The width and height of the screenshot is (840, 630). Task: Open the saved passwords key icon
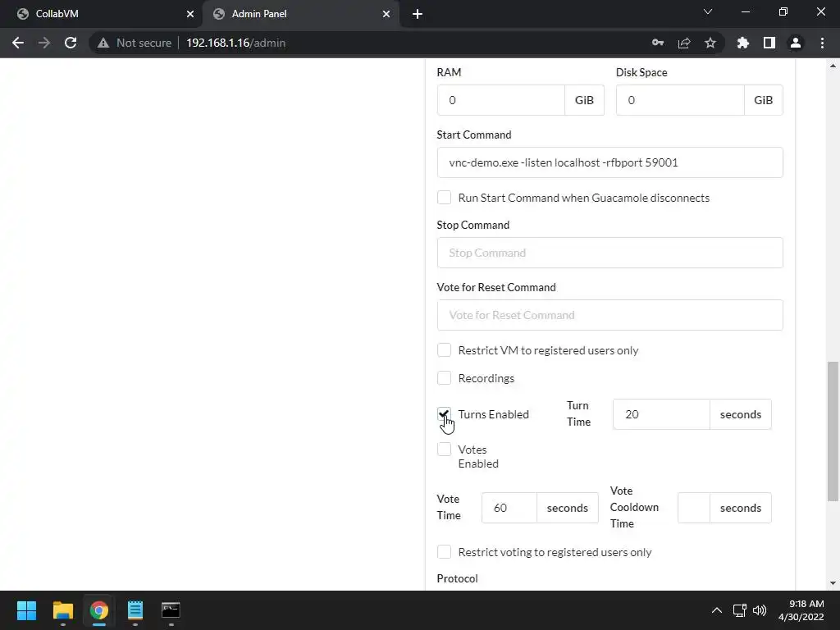coord(657,43)
